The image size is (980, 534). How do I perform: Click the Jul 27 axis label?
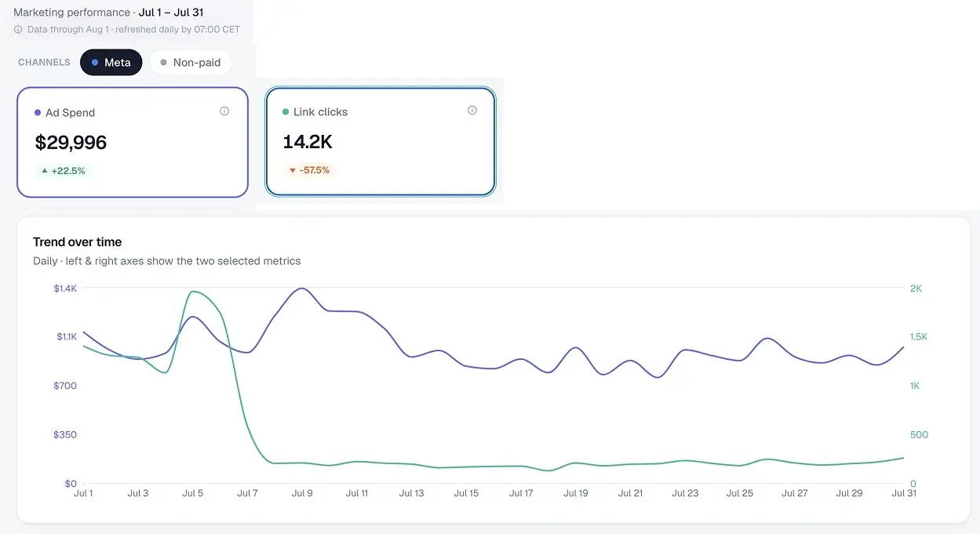pos(795,493)
